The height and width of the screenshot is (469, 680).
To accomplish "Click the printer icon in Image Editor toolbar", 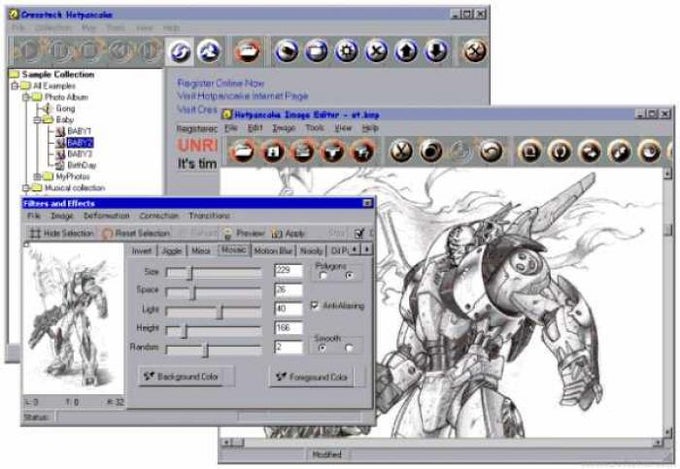I will [303, 152].
